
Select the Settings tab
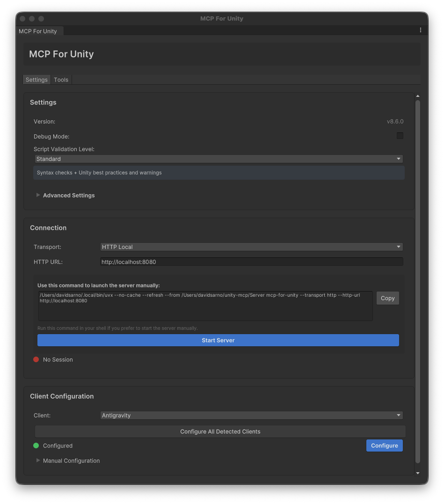tap(36, 80)
